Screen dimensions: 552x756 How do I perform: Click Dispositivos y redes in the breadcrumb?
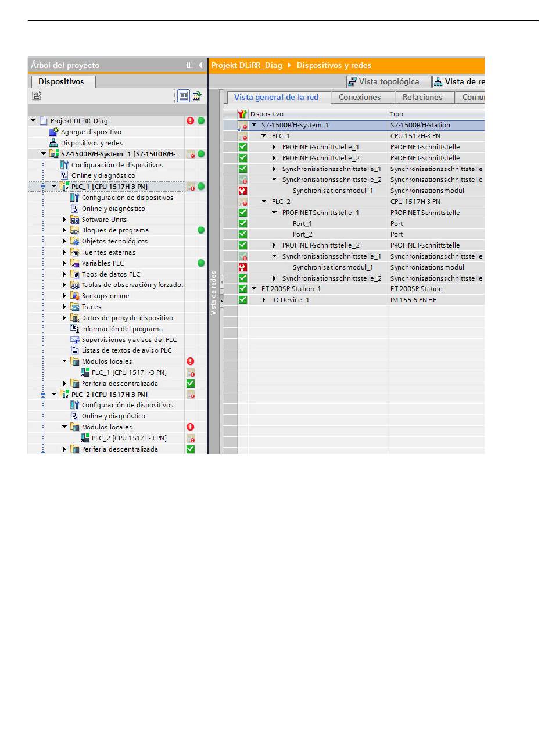pyautogui.click(x=334, y=65)
